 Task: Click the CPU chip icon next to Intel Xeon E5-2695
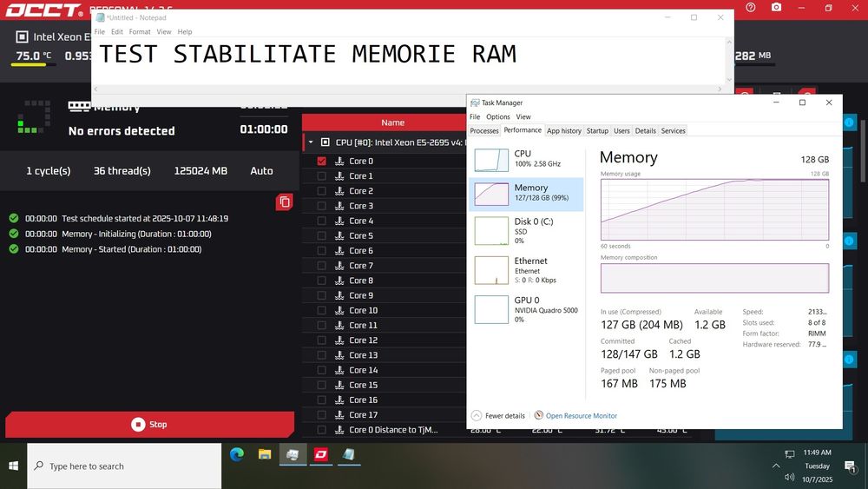(x=325, y=142)
